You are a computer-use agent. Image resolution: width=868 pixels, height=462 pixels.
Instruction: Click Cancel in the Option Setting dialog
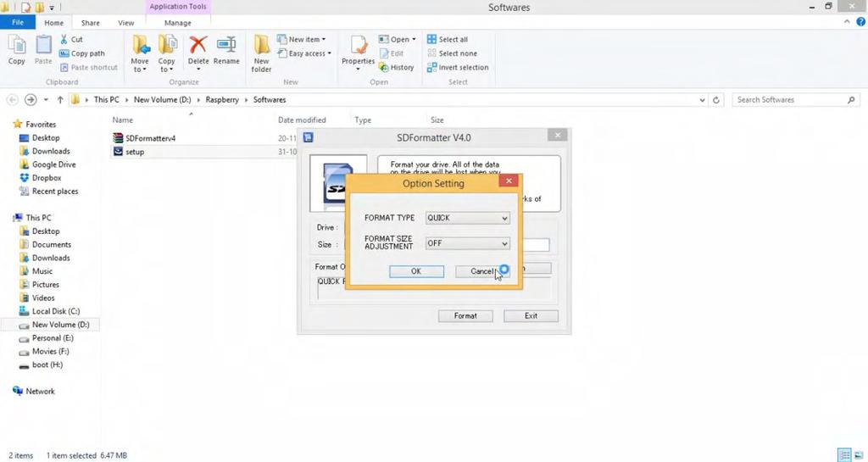[x=481, y=271]
